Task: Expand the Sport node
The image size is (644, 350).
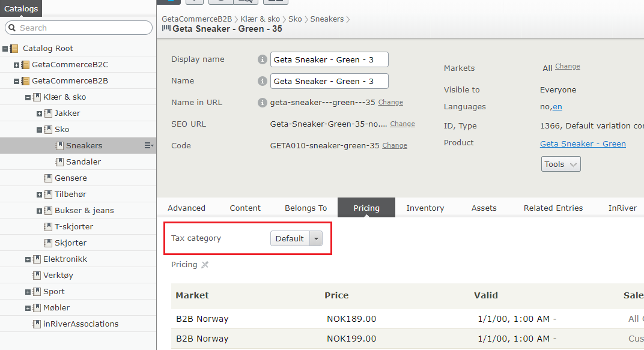Action: 28,292
